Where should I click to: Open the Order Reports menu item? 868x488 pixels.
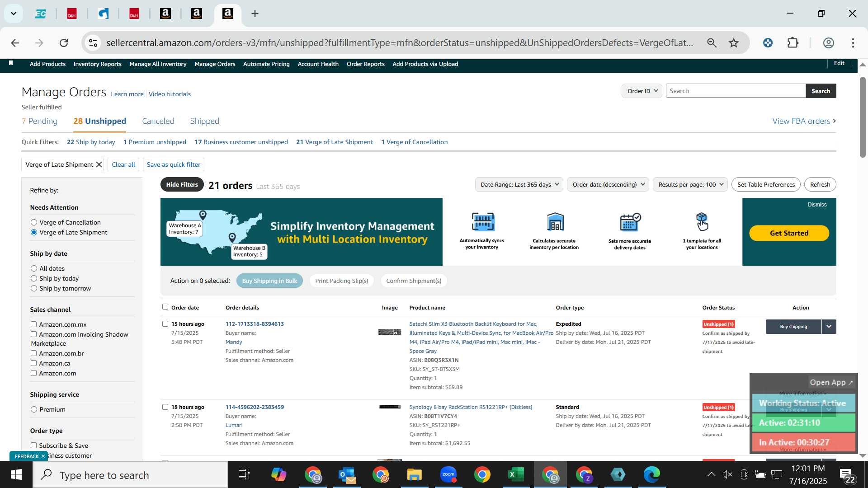tap(365, 64)
